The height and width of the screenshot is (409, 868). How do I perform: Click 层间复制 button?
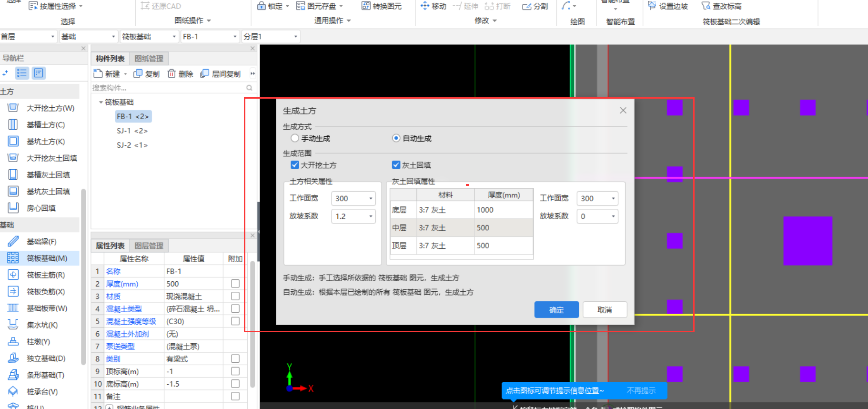coord(221,74)
